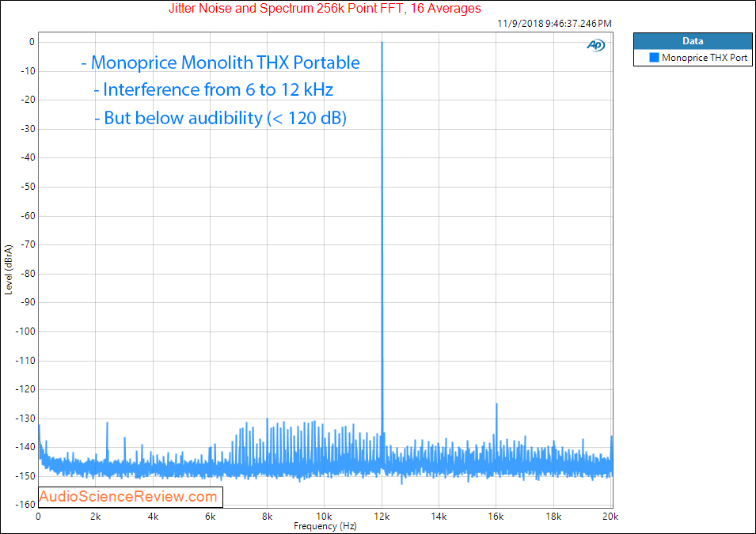Click the "-140" y-axis tick label
This screenshot has height=534, width=756.
pos(25,447)
